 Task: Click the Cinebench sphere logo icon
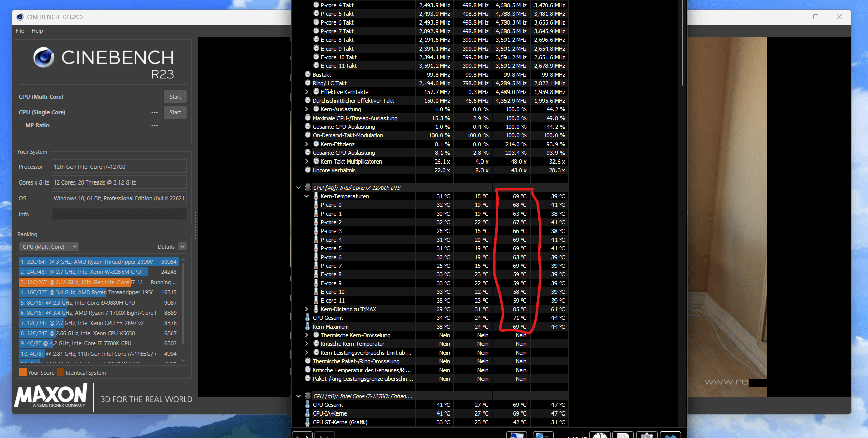tap(44, 57)
